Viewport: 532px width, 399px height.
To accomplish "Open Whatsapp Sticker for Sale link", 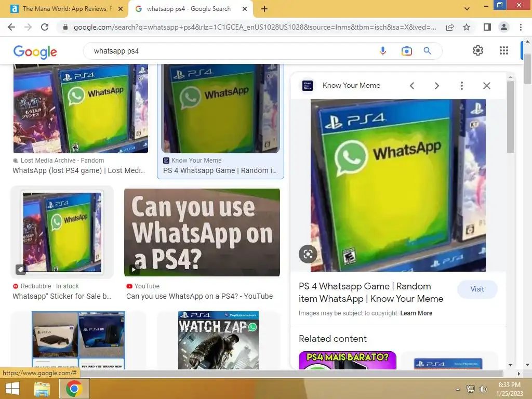I will click(x=62, y=296).
